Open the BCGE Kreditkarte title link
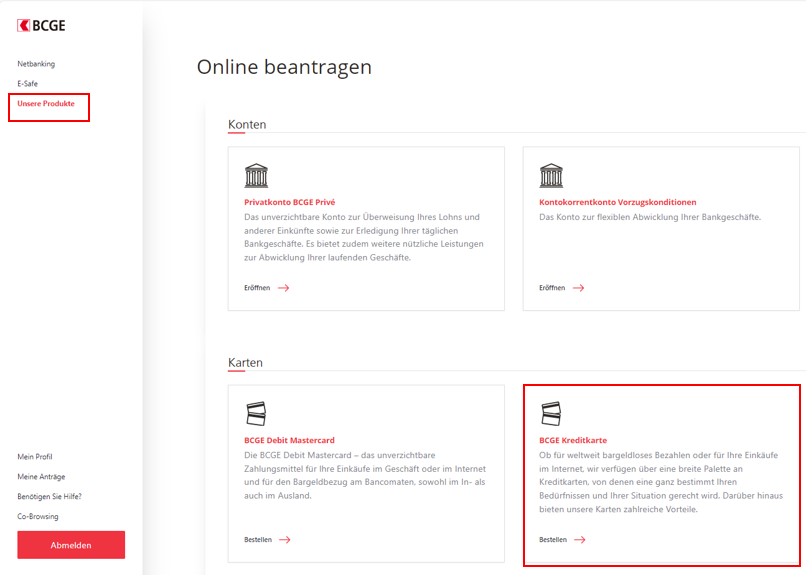 click(573, 440)
